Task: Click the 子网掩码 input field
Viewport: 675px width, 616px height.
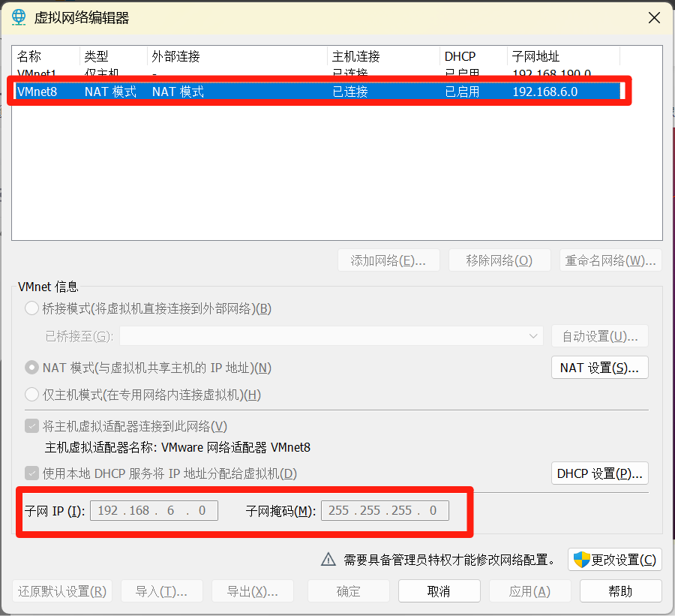Action: click(x=385, y=510)
